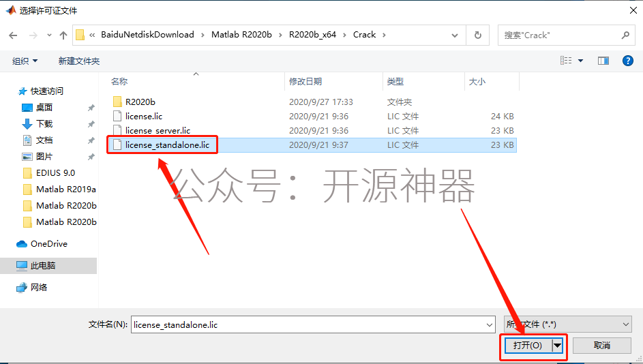This screenshot has width=643, height=364.
Task: Select license.lic file
Action: click(144, 116)
